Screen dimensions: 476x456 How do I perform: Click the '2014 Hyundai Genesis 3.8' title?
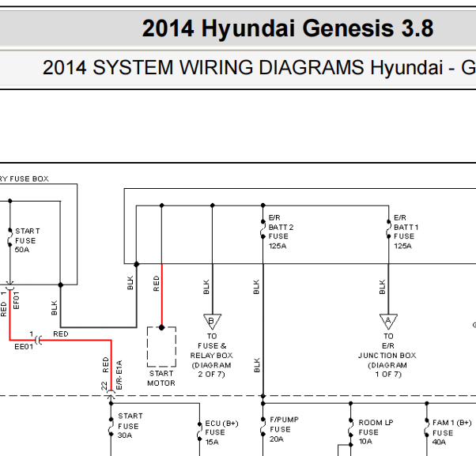pos(288,28)
